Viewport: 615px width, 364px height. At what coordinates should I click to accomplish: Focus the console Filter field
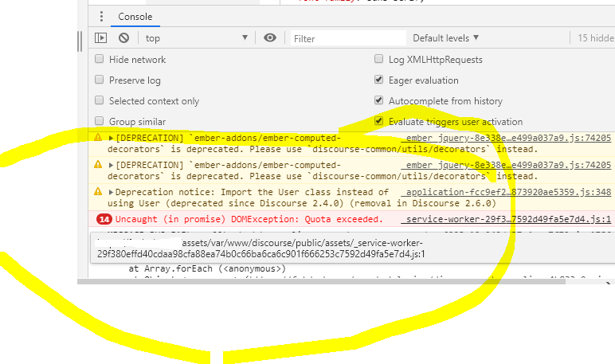[348, 38]
